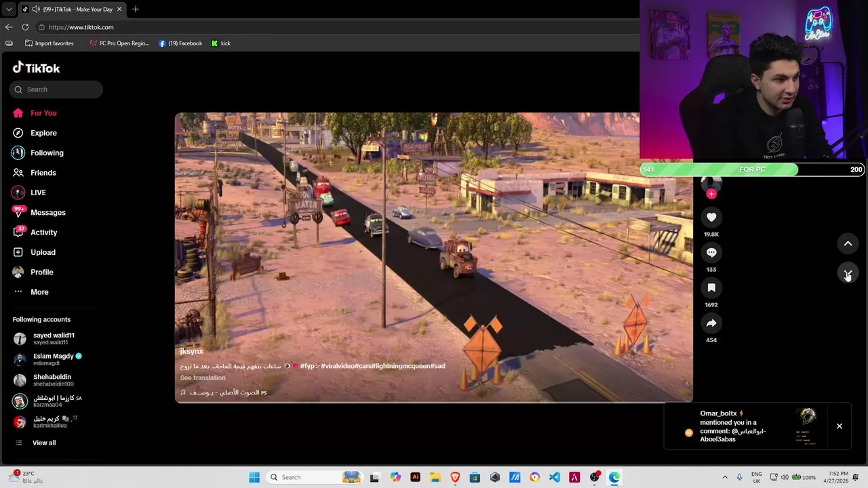Open Import favorites bookmark
Image resolution: width=868 pixels, height=488 pixels.
tap(49, 43)
